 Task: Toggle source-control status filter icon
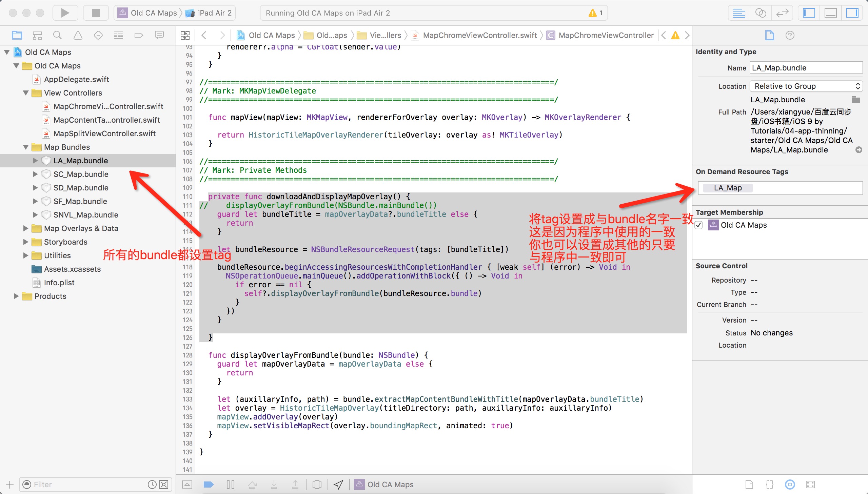[x=164, y=485]
